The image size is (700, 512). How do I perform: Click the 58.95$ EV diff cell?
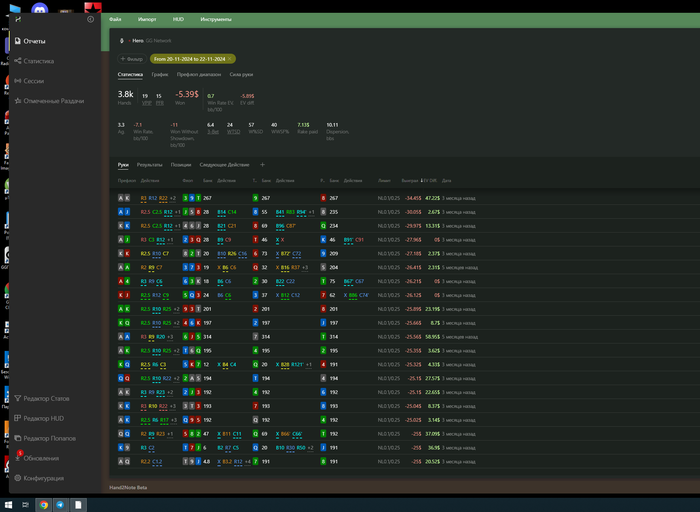[432, 337]
